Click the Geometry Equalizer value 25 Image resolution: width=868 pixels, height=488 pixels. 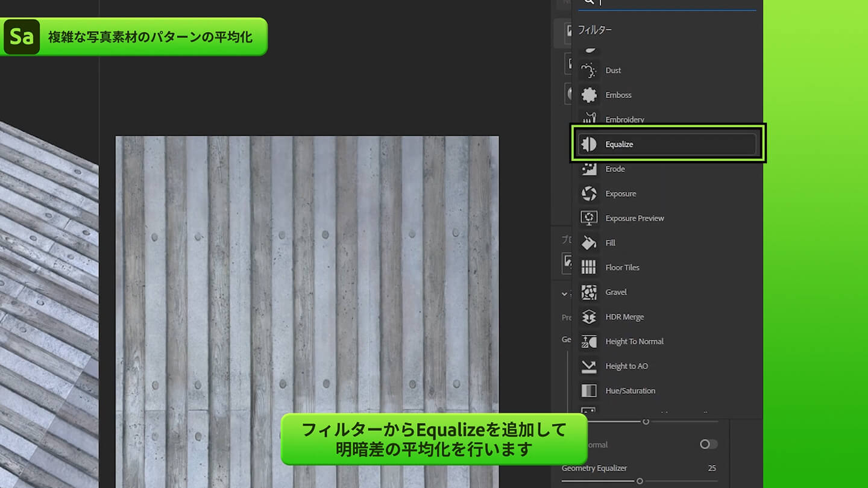click(x=712, y=468)
